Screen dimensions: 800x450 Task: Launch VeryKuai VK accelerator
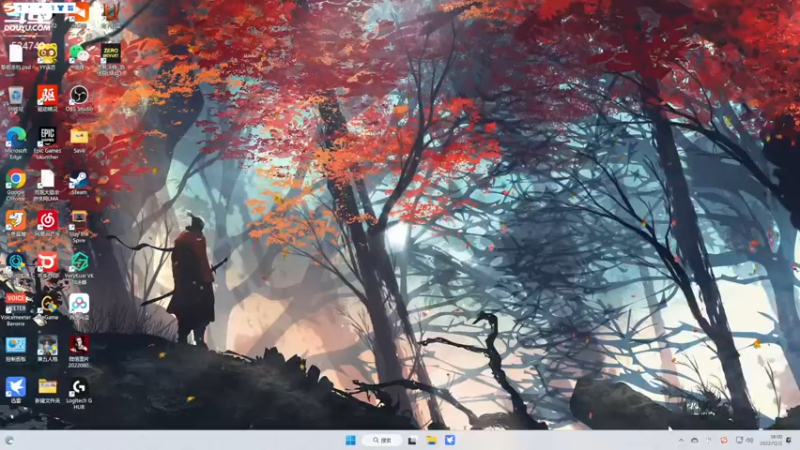[x=79, y=264]
